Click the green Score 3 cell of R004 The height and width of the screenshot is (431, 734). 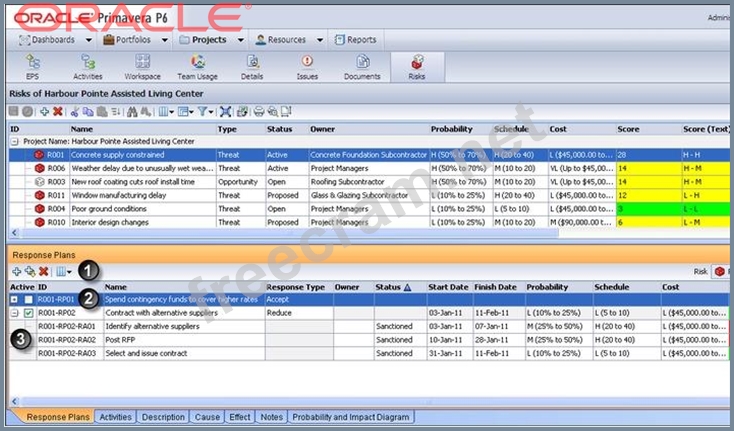(x=649, y=209)
